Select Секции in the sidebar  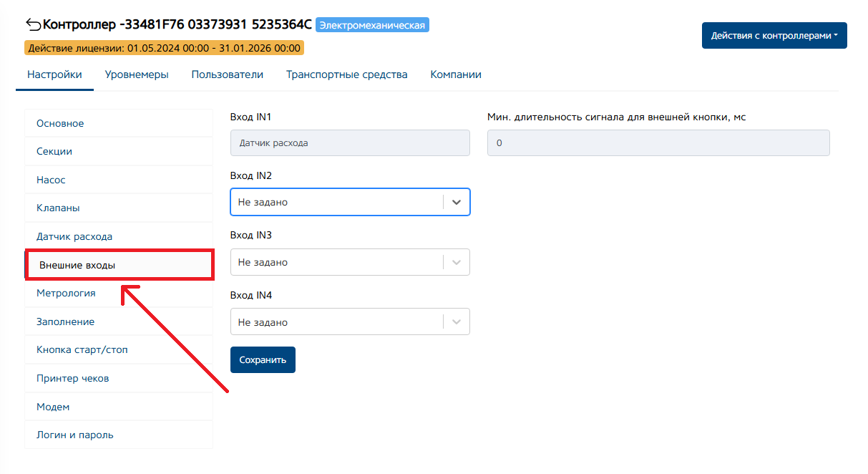point(54,152)
